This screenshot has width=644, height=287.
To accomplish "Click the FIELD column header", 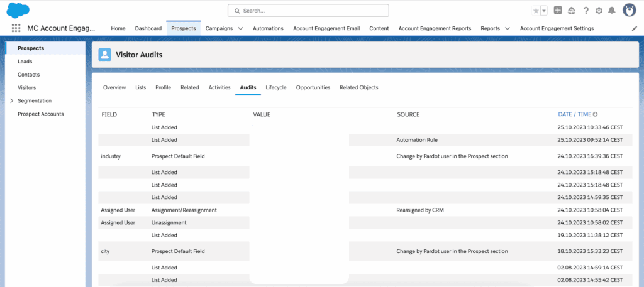I will pos(109,114).
